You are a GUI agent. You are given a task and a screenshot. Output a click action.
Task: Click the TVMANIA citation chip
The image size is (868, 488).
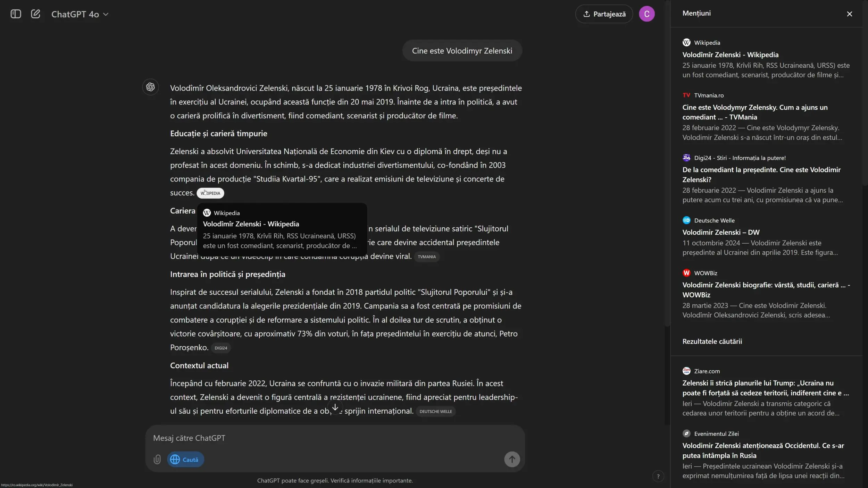(x=427, y=256)
